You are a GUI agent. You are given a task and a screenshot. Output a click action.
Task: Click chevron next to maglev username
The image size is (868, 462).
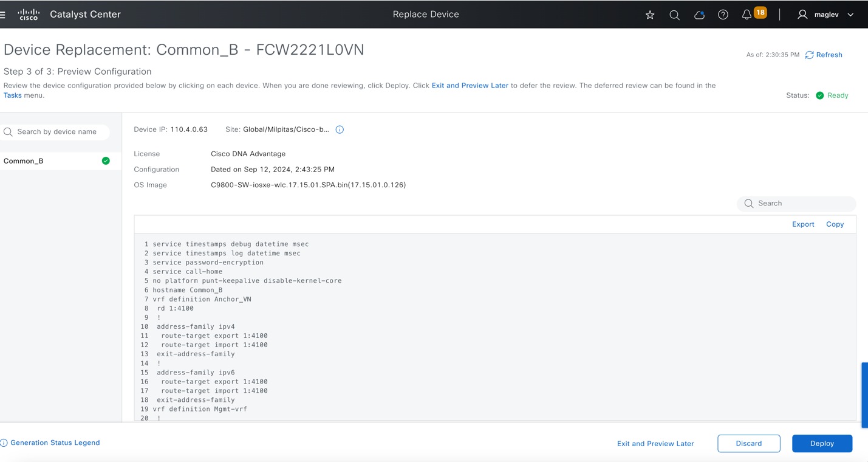(x=850, y=14)
